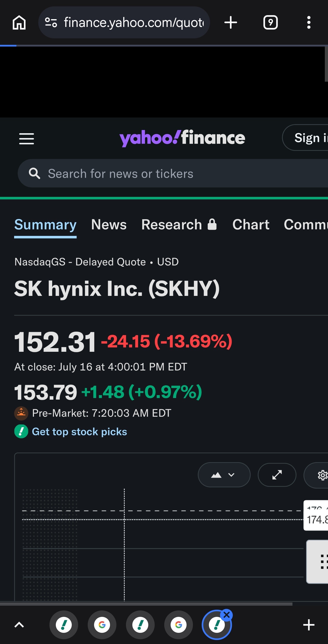Switch to the Chart tab
The image size is (328, 644).
click(251, 224)
